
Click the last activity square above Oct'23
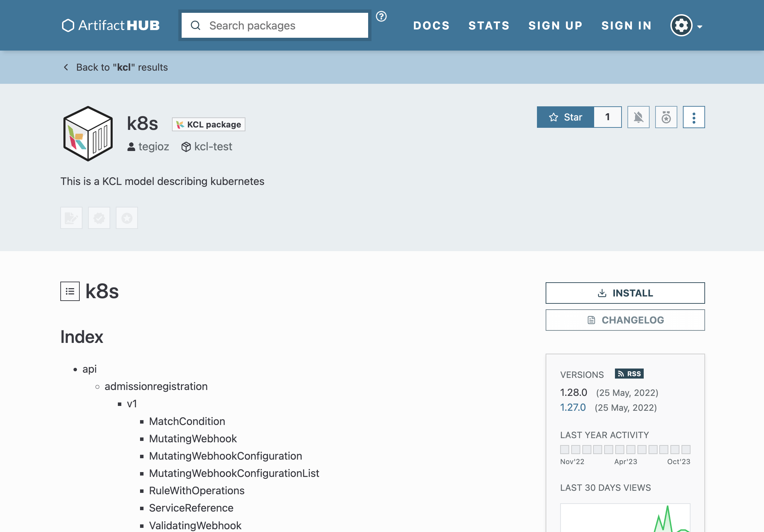tap(686, 450)
